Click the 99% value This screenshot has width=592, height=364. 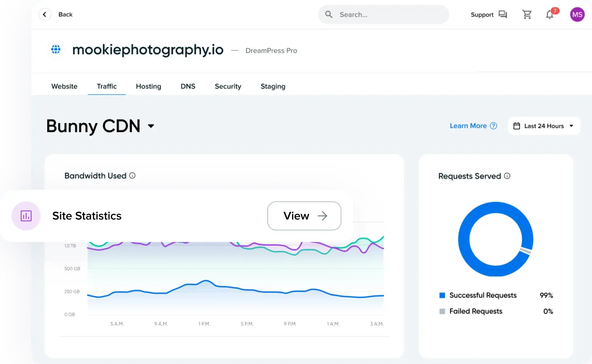(546, 295)
